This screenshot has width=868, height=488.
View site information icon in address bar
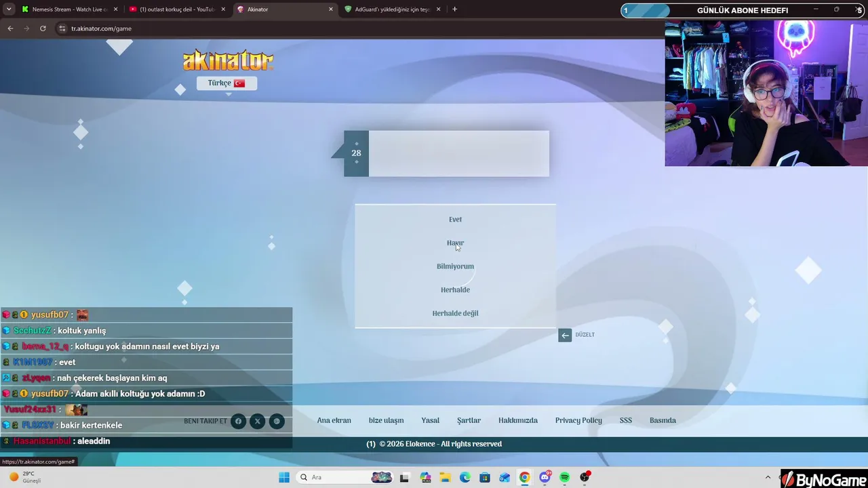[62, 28]
